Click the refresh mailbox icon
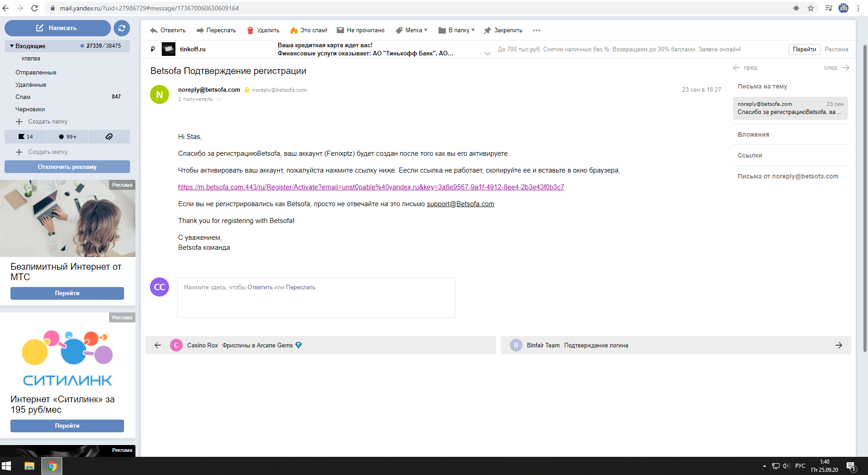Screen dimensions: 868x475 [x=121, y=28]
